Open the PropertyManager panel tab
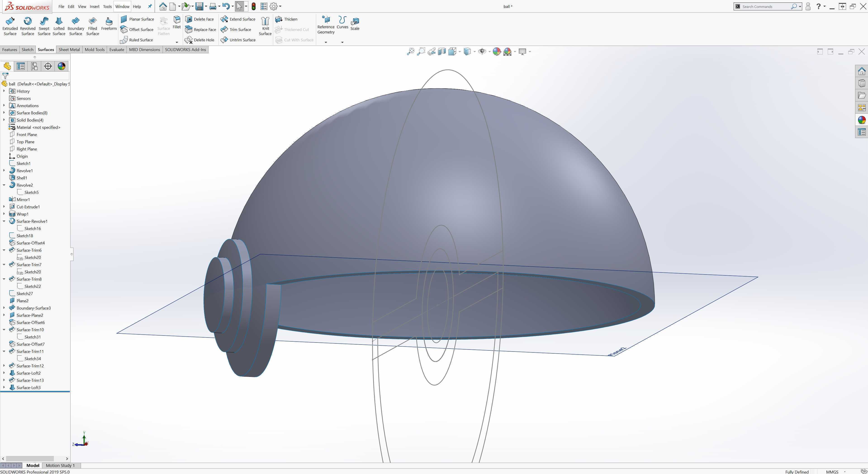The image size is (868, 474). click(21, 66)
